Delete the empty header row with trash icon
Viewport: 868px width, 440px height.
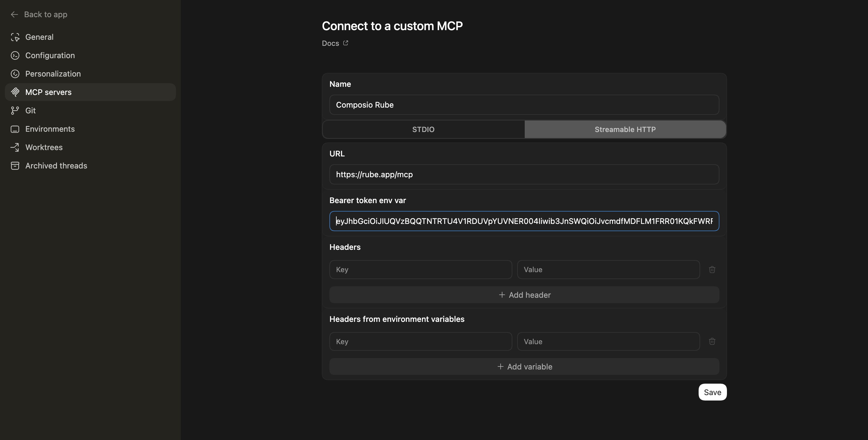tap(712, 269)
